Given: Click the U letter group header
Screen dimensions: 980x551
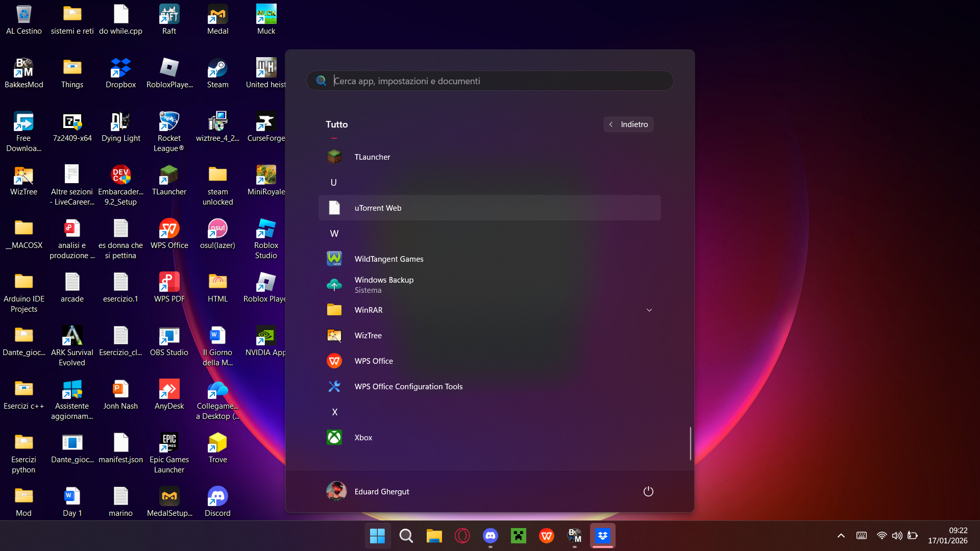Looking at the screenshot, I should click(334, 182).
